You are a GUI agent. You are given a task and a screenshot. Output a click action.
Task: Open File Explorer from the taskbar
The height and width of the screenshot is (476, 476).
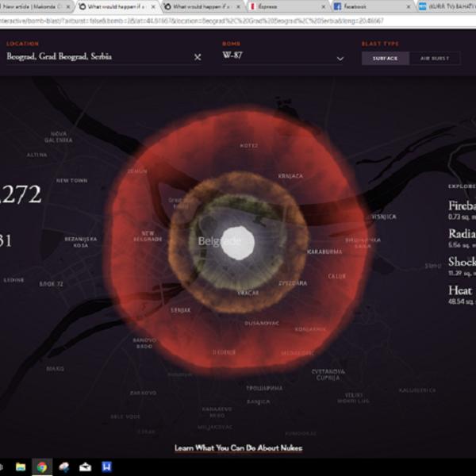20,466
